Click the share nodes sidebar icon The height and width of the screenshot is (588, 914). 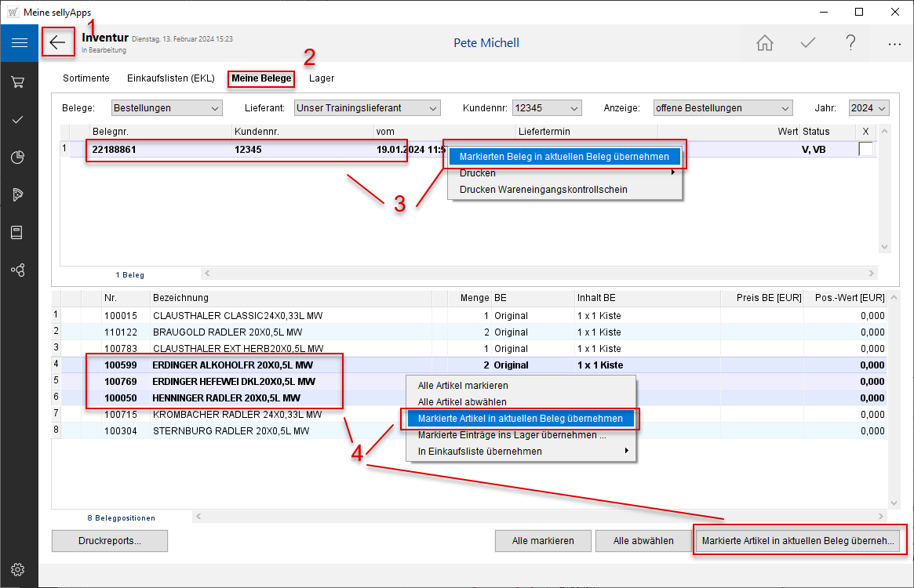click(19, 270)
